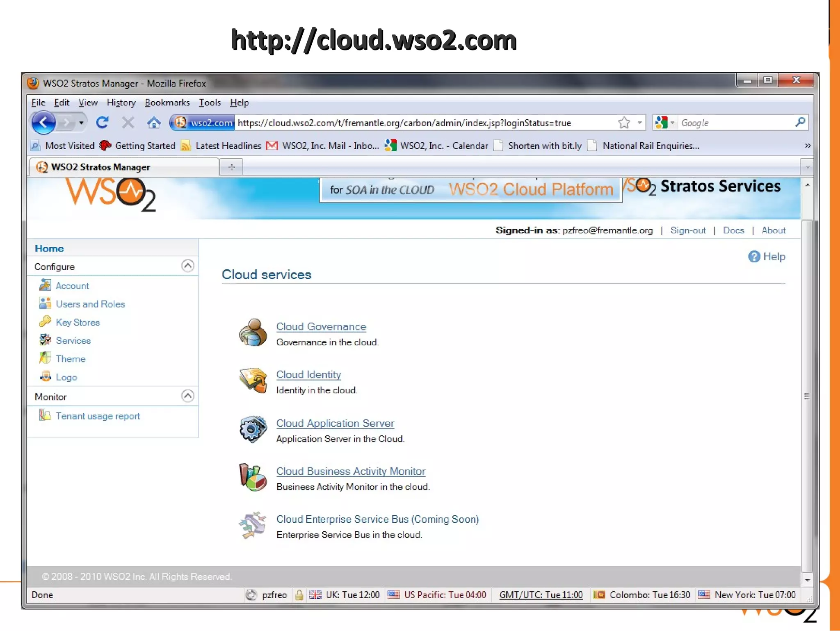
Task: Open the History menu
Action: click(121, 102)
